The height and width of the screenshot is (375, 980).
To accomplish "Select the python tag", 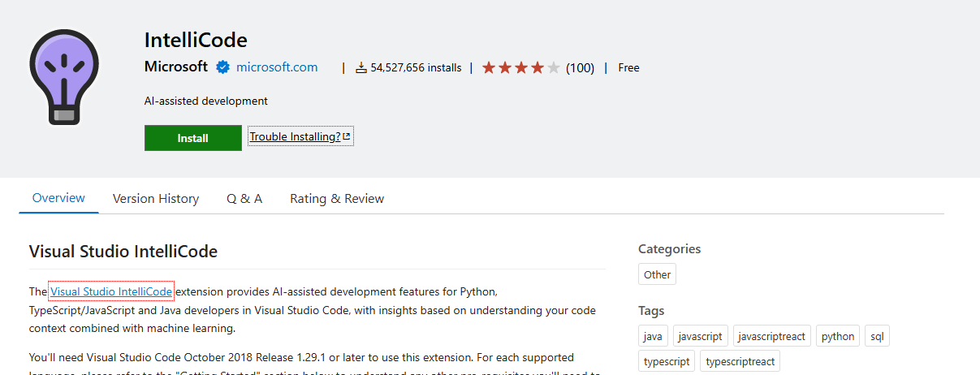I will coord(837,336).
